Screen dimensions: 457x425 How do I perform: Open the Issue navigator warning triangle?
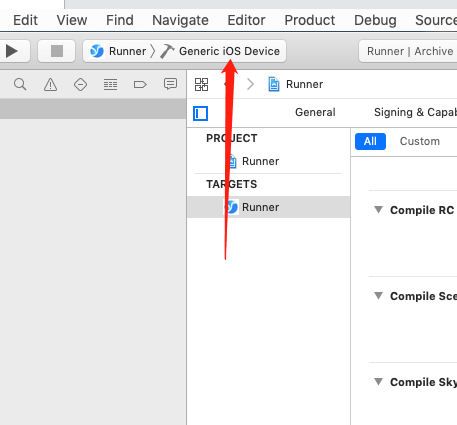(50, 85)
